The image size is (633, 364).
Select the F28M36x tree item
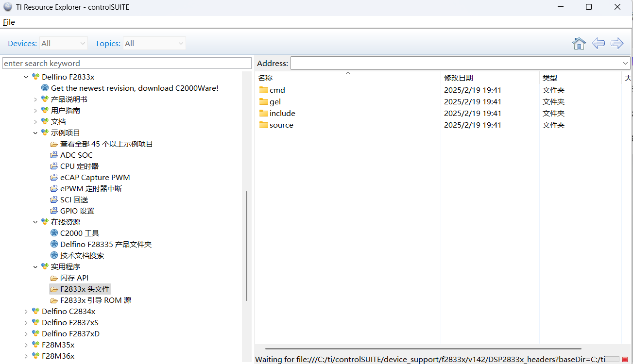click(x=58, y=356)
